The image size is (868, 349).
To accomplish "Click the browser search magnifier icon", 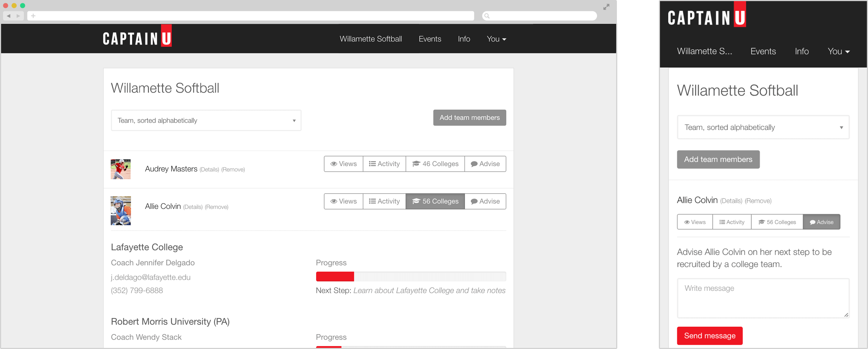I will [487, 16].
